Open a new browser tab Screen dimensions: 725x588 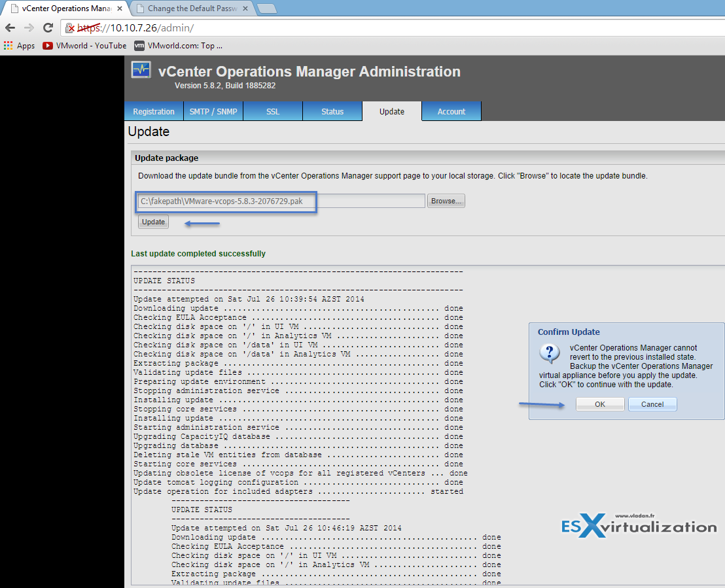pos(267,9)
